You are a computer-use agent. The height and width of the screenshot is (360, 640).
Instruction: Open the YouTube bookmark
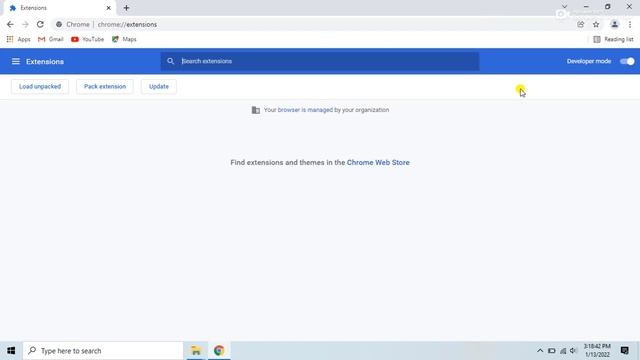tap(87, 39)
